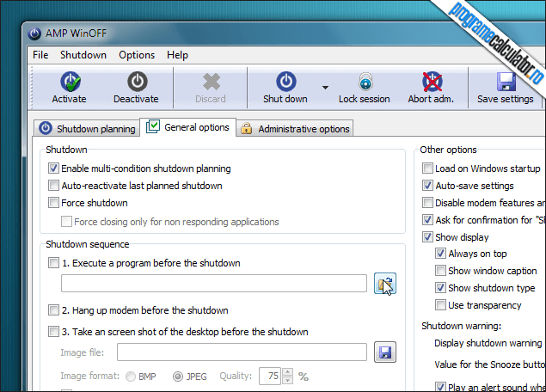
Task: Click the Save settings floppy icon
Action: 506,82
